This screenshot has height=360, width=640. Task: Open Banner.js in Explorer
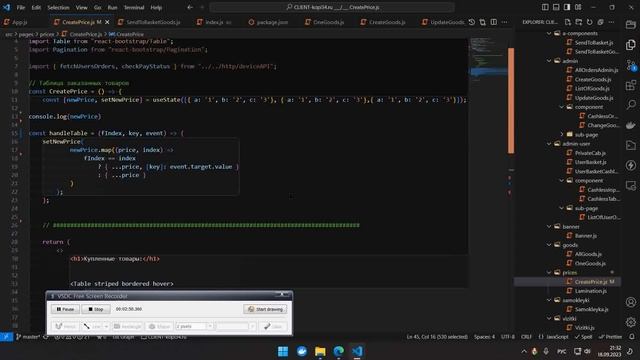pyautogui.click(x=586, y=236)
